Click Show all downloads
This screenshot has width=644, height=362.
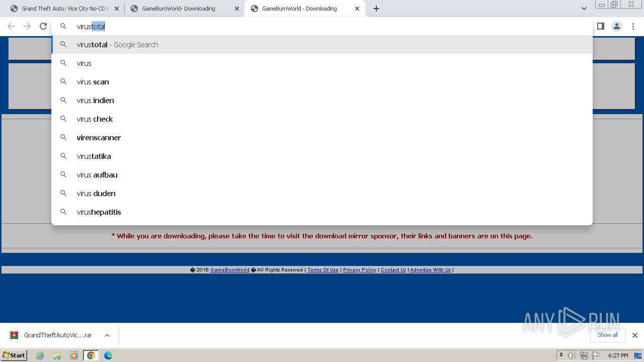click(x=608, y=335)
